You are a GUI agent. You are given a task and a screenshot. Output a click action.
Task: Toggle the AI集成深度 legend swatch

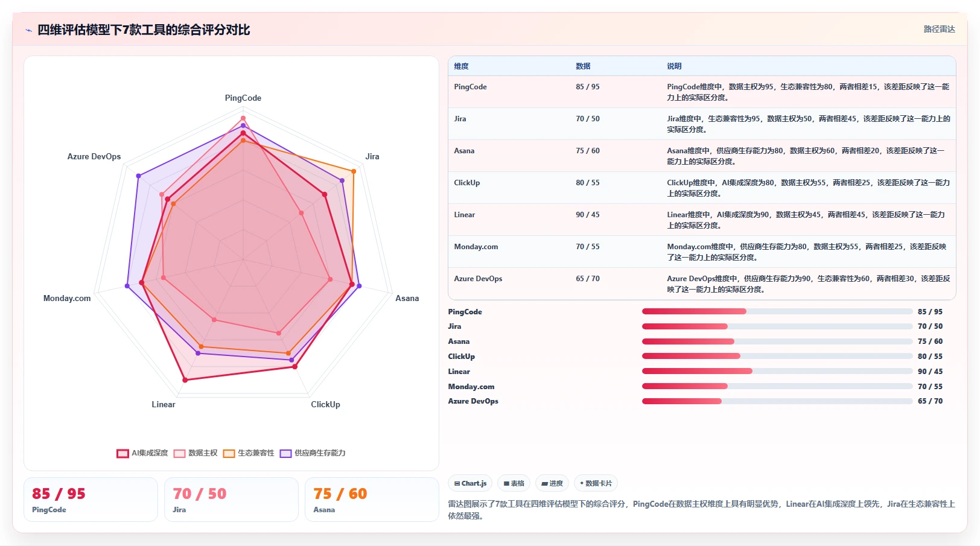tap(122, 453)
